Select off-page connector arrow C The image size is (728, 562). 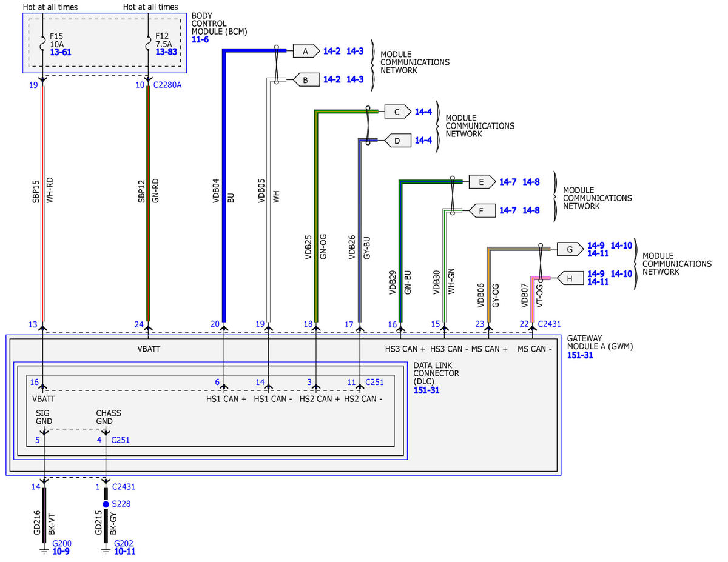pos(397,112)
